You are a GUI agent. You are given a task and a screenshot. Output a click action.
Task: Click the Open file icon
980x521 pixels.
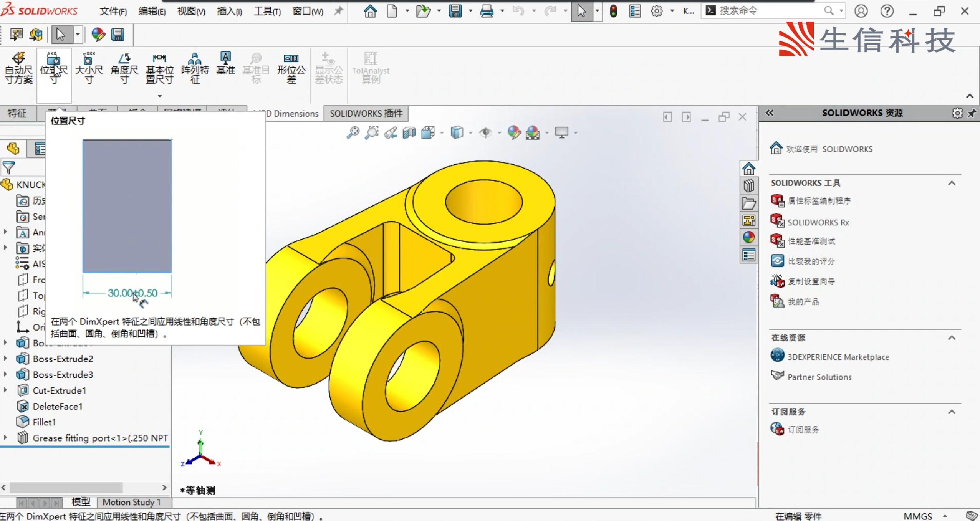click(423, 11)
